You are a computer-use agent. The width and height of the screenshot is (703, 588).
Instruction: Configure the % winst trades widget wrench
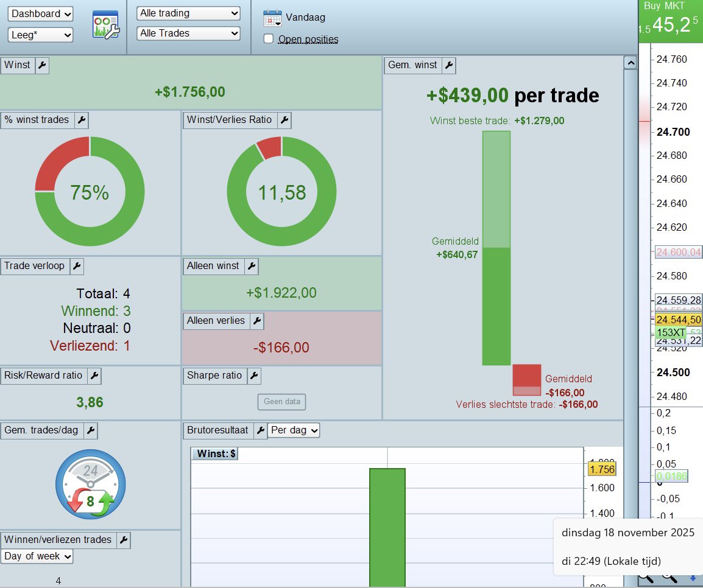[82, 120]
